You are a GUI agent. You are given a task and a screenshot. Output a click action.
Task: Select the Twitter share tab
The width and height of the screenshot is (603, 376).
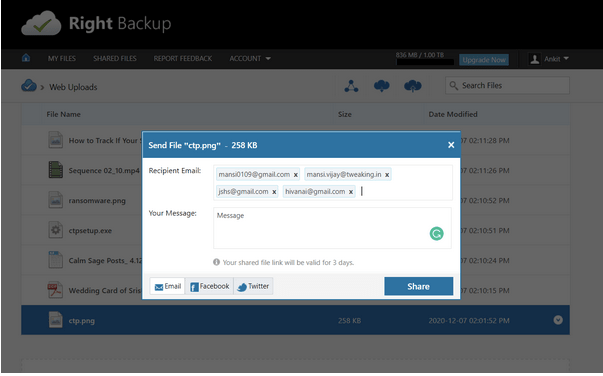[x=253, y=286]
